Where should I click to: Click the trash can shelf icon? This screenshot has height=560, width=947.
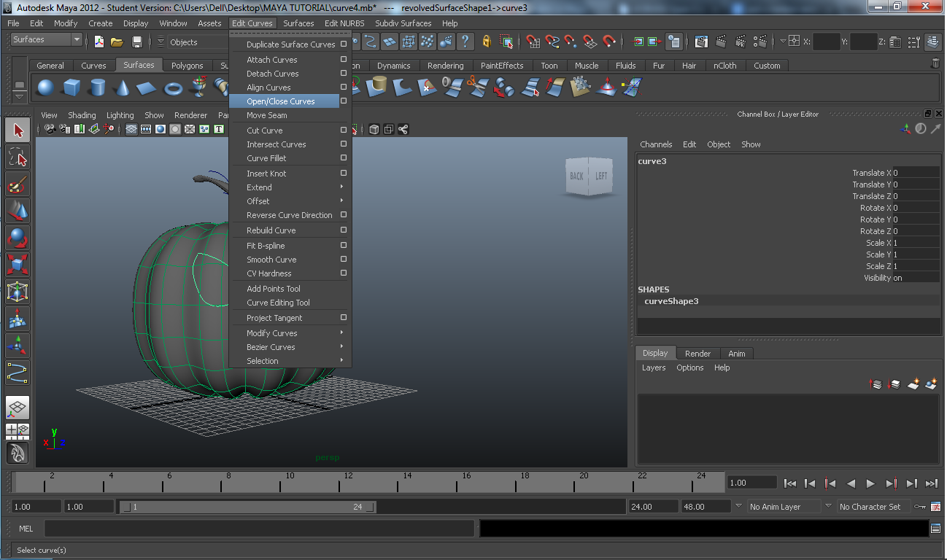pos(935,64)
